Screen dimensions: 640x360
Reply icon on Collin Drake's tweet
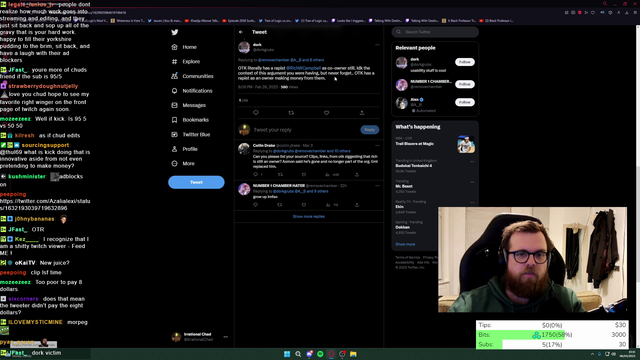pos(256,174)
